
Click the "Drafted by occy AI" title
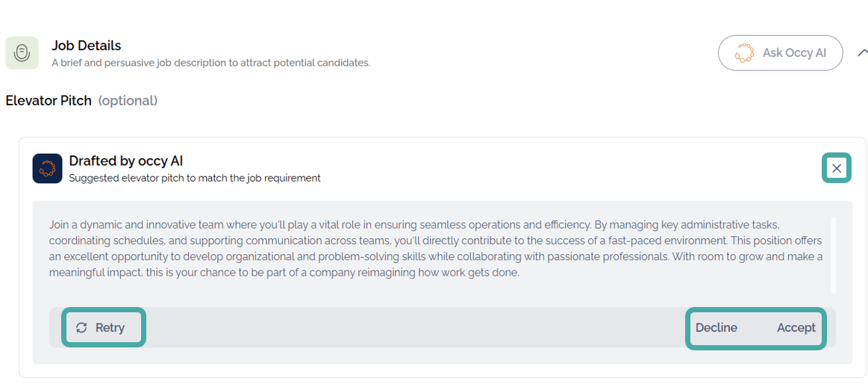click(x=125, y=161)
